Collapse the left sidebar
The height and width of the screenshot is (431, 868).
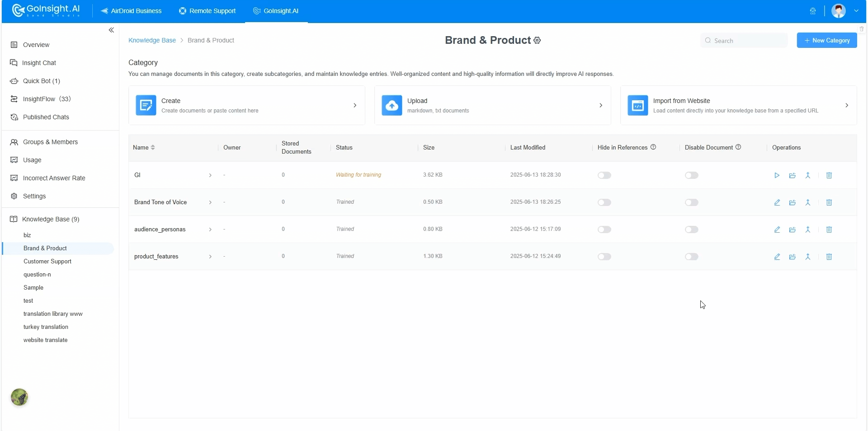pyautogui.click(x=111, y=30)
